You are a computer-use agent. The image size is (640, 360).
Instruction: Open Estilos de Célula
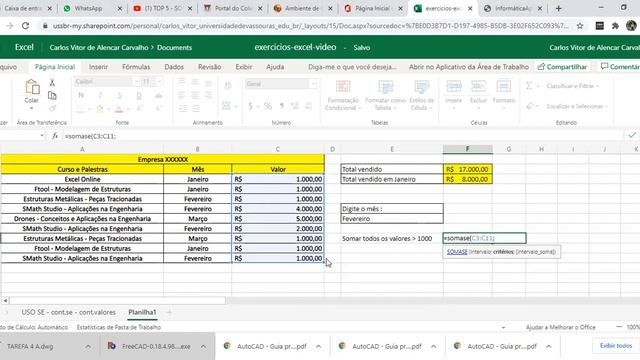422,95
